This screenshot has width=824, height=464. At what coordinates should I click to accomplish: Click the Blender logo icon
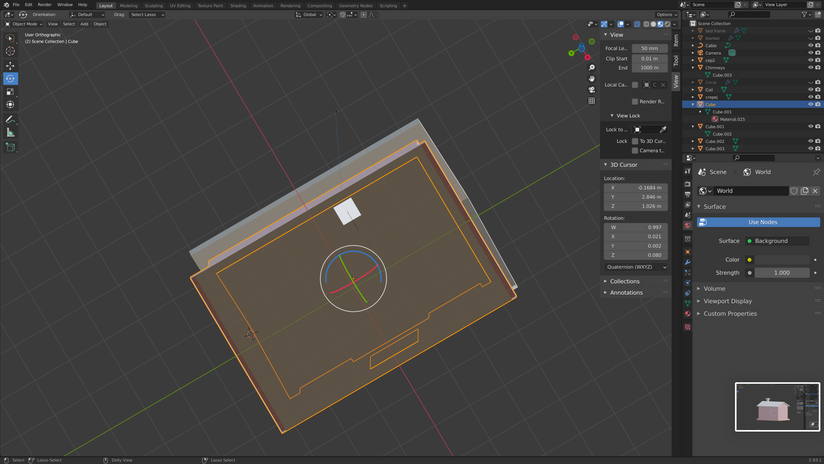tap(6, 5)
